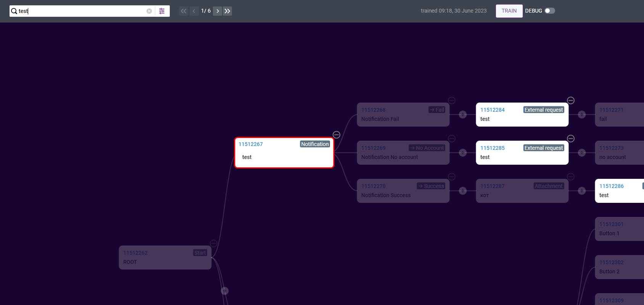Open node ID link 11512262
The width and height of the screenshot is (644, 305).
[x=135, y=253]
